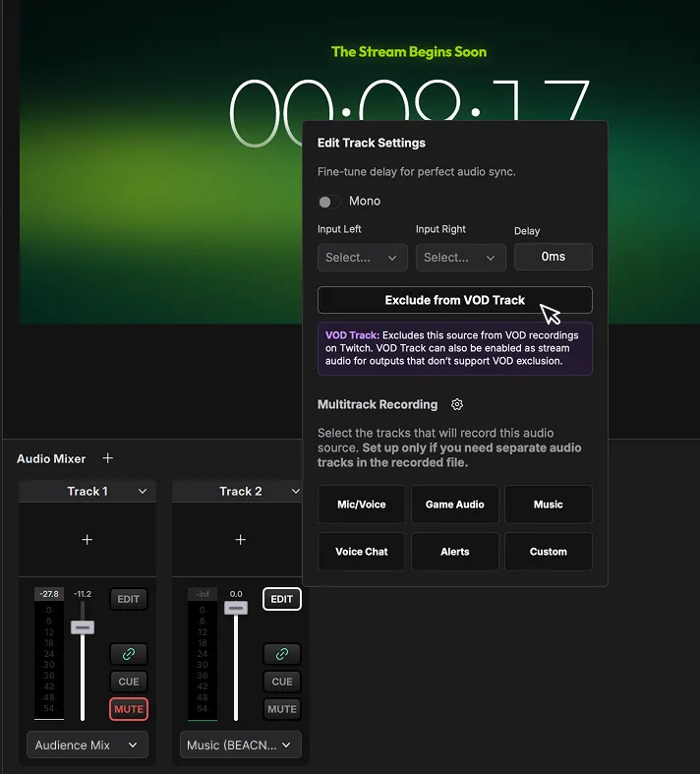Toggle the link icon on Track 1
Screen dimensions: 700x774
[x=128, y=654]
